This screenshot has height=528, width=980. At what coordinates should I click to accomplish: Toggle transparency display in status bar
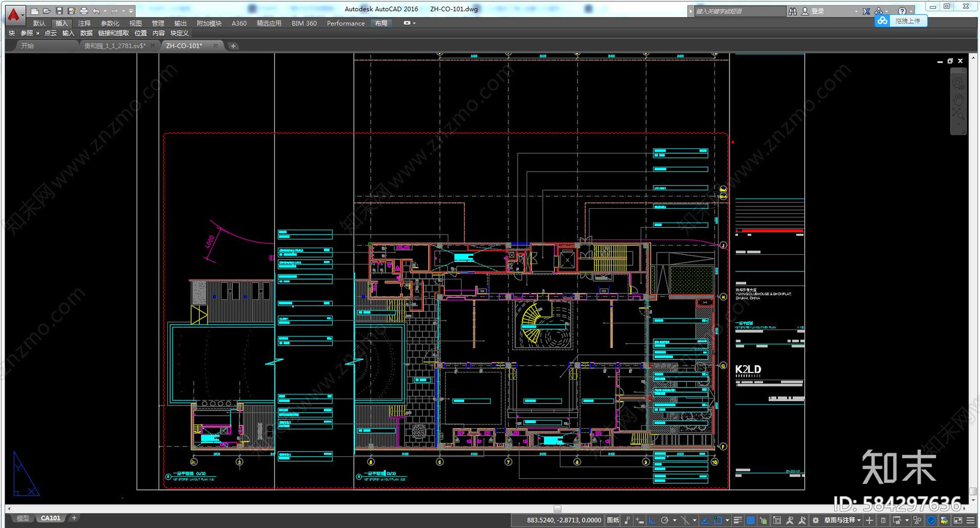[x=751, y=520]
